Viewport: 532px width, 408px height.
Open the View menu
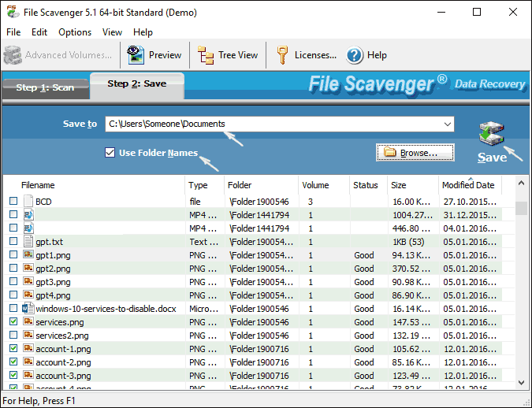click(112, 32)
